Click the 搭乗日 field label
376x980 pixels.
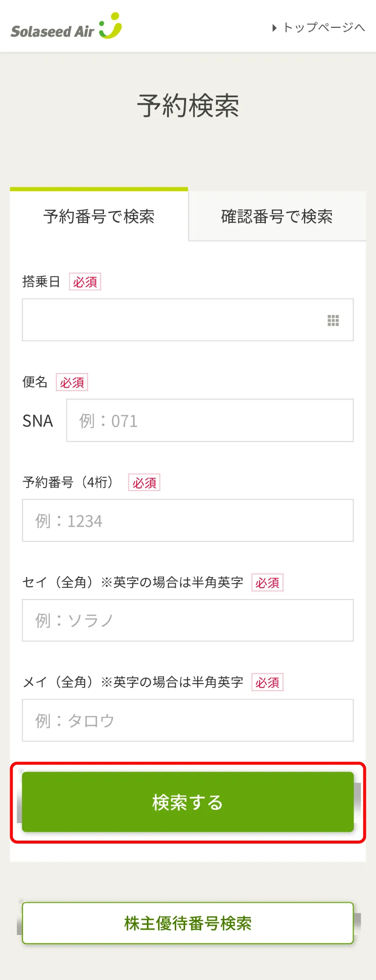[x=41, y=282]
